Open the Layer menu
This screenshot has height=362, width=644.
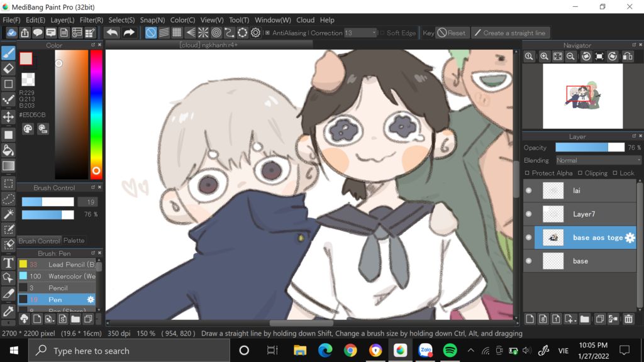click(62, 19)
